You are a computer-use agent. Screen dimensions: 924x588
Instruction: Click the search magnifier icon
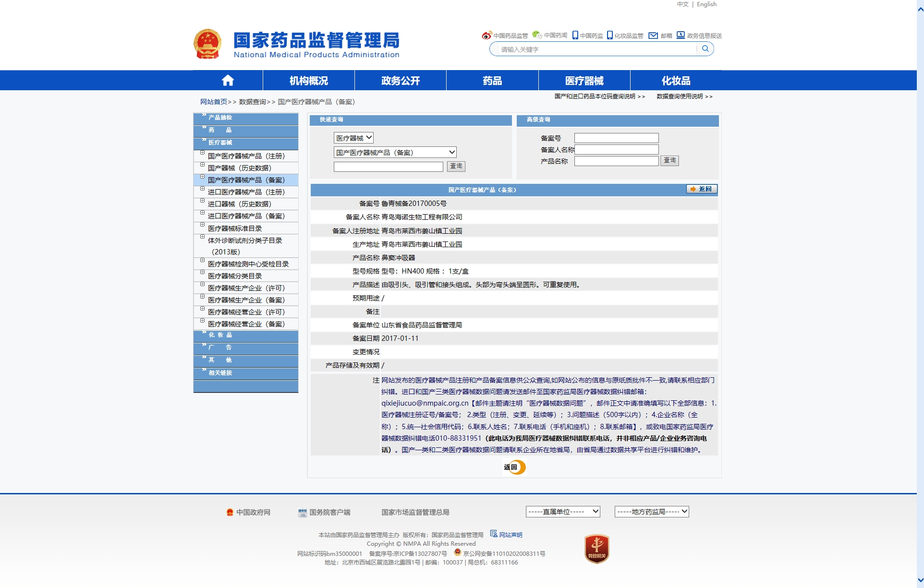click(705, 48)
